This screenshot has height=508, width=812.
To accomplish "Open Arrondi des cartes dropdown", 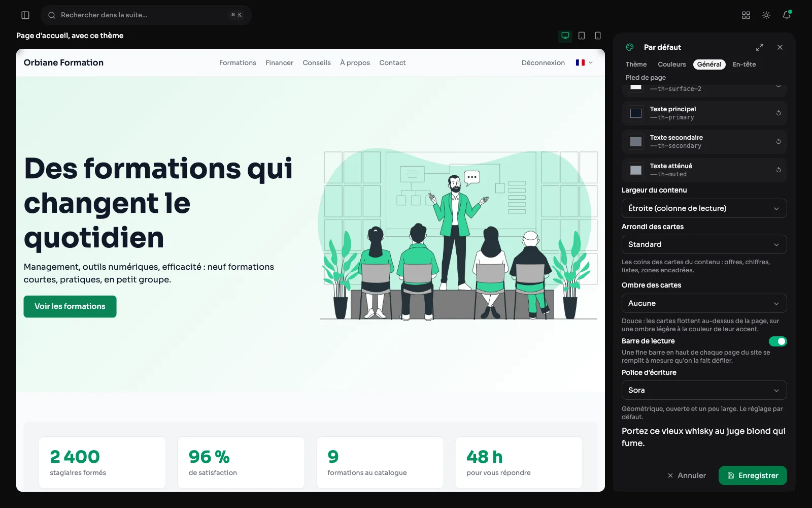I will tap(704, 244).
